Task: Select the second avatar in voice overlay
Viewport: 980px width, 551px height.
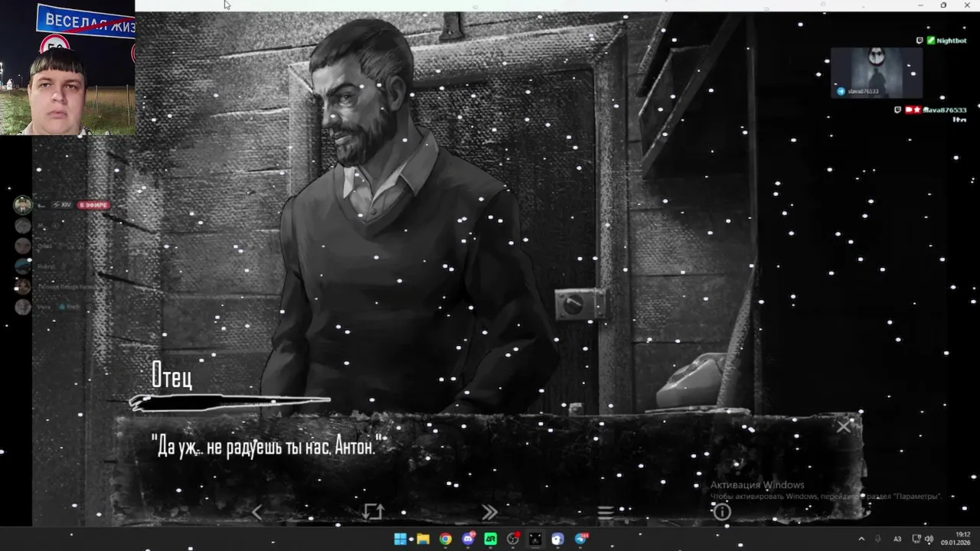Action: 23,226
